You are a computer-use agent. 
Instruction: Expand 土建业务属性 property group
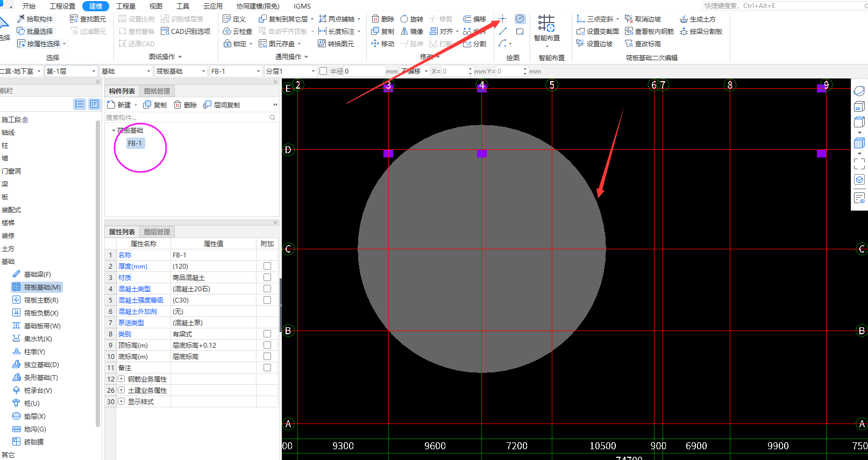pyautogui.click(x=122, y=390)
